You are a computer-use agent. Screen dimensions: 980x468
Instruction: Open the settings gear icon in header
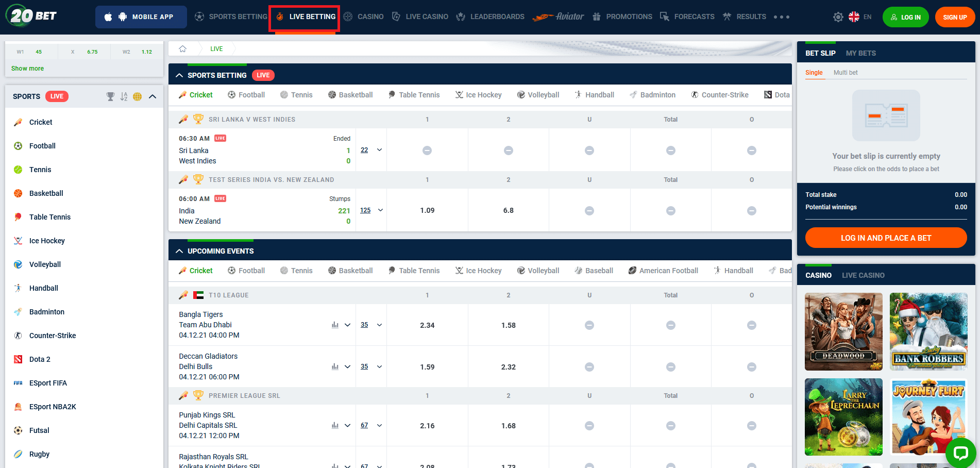point(838,17)
